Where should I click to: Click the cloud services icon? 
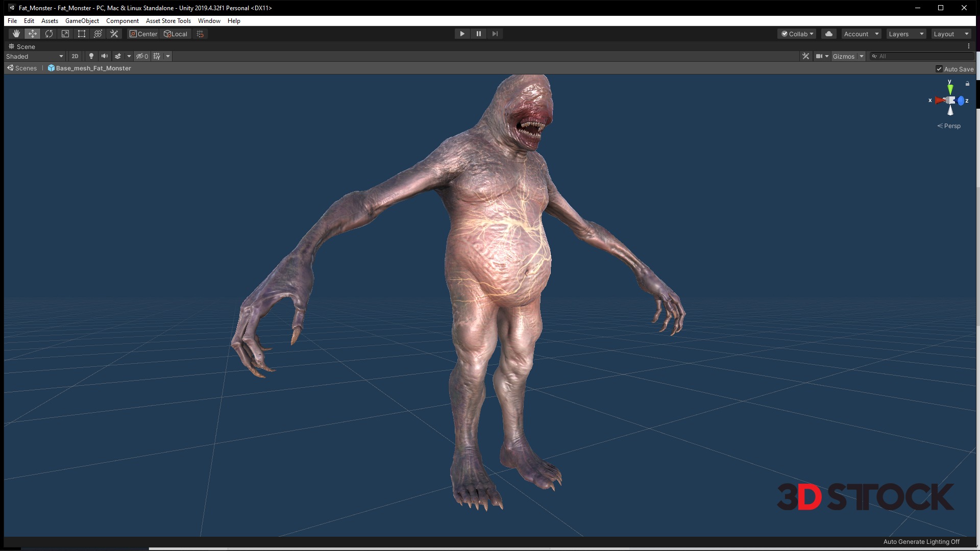(x=829, y=34)
